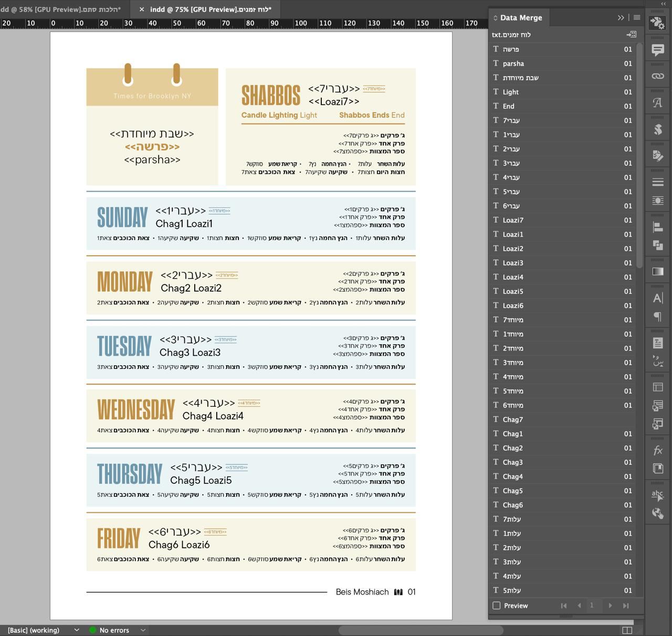Enable the Preview checkbox in Data Merge
Viewport: 672px width, 636px height.
[497, 606]
